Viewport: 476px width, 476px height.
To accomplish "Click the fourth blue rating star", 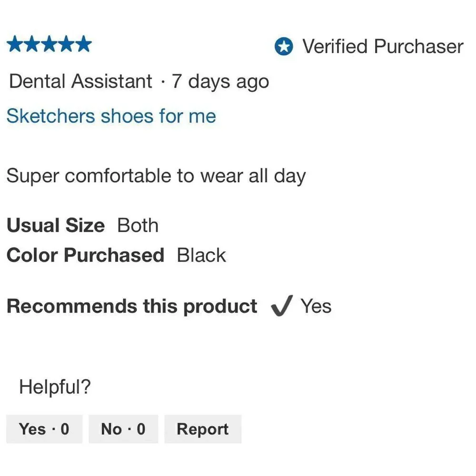I will [66, 44].
